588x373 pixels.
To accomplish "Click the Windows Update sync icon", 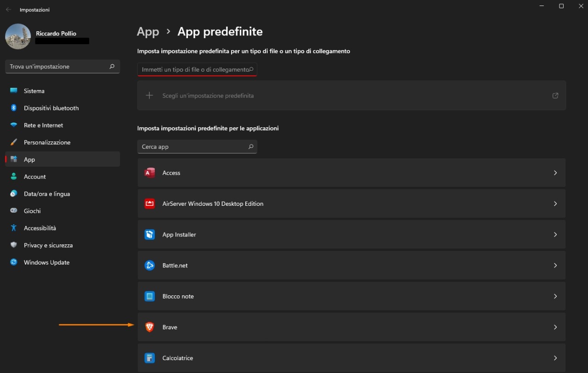I will point(14,262).
